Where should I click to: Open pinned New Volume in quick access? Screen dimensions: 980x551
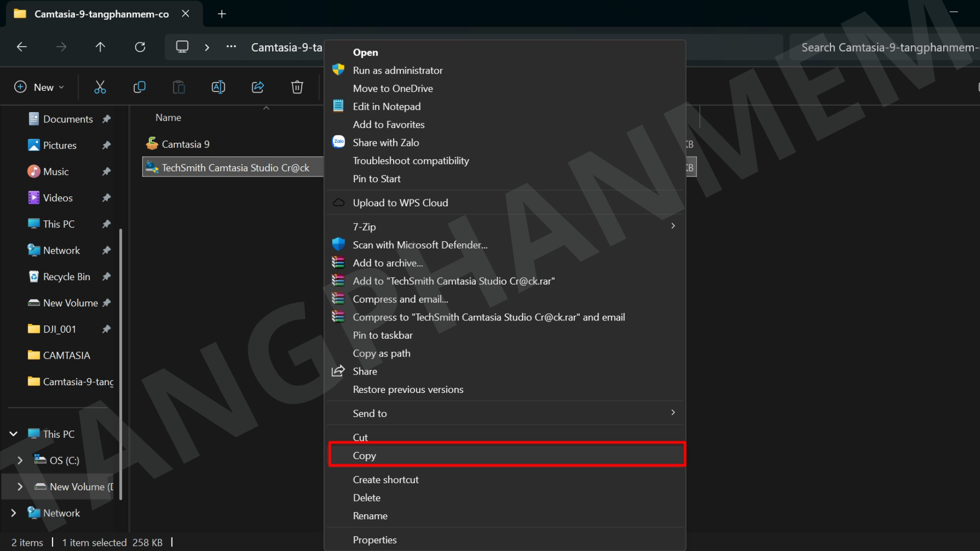click(70, 303)
